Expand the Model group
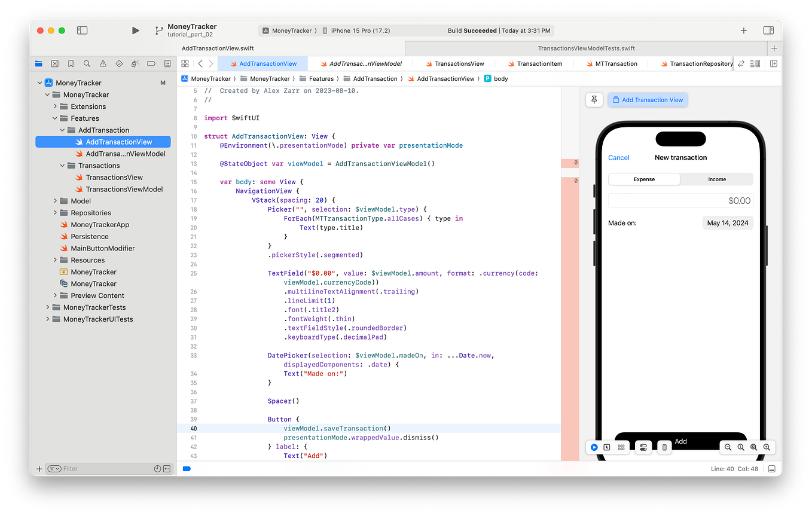The width and height of the screenshot is (812, 516). tap(54, 201)
